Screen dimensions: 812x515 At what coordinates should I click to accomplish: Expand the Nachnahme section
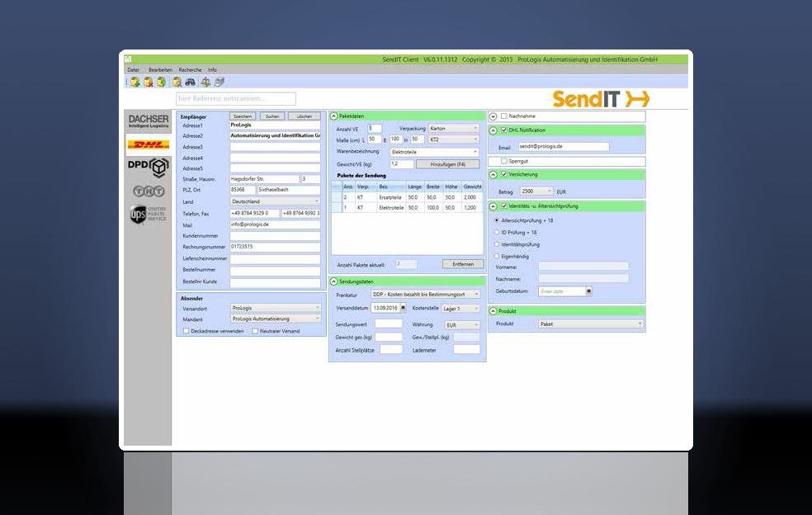point(493,116)
